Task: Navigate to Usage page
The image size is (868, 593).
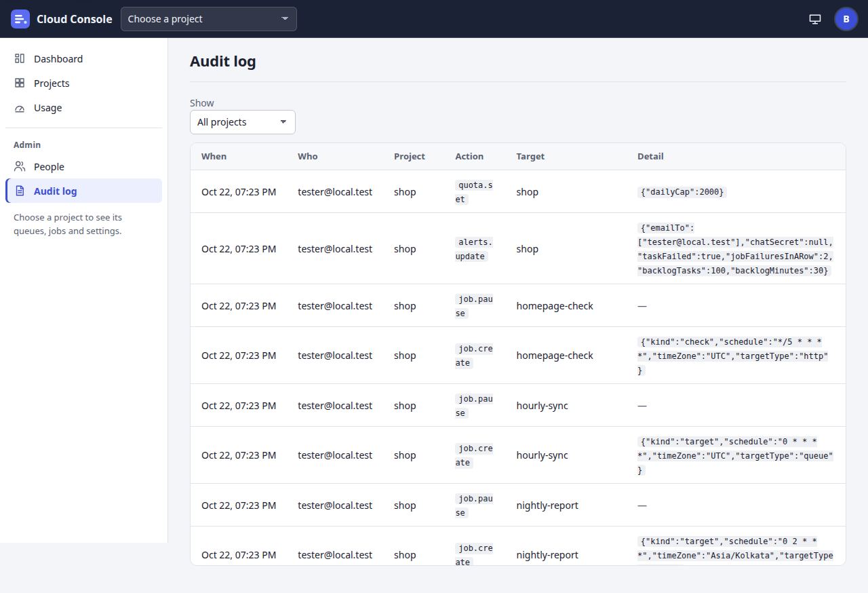Action: 84,108
